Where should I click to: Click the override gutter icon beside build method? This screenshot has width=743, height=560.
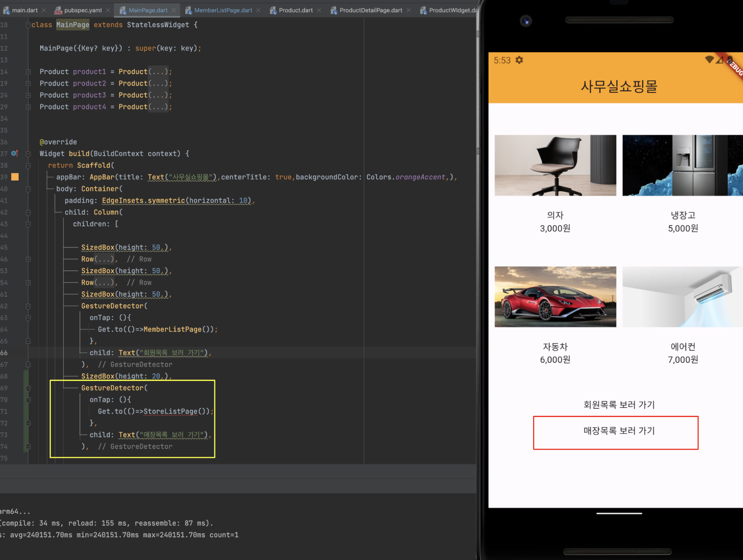[14, 153]
